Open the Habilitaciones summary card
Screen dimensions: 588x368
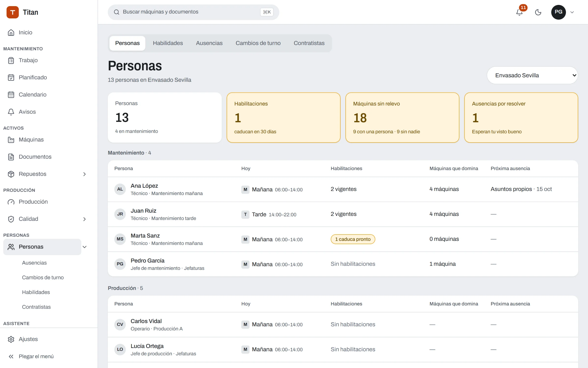click(x=283, y=118)
